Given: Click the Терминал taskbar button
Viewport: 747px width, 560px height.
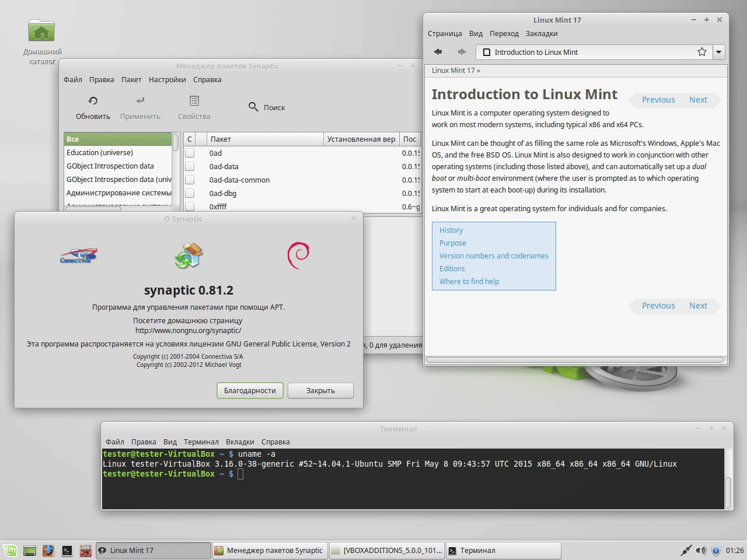Looking at the screenshot, I should [503, 550].
